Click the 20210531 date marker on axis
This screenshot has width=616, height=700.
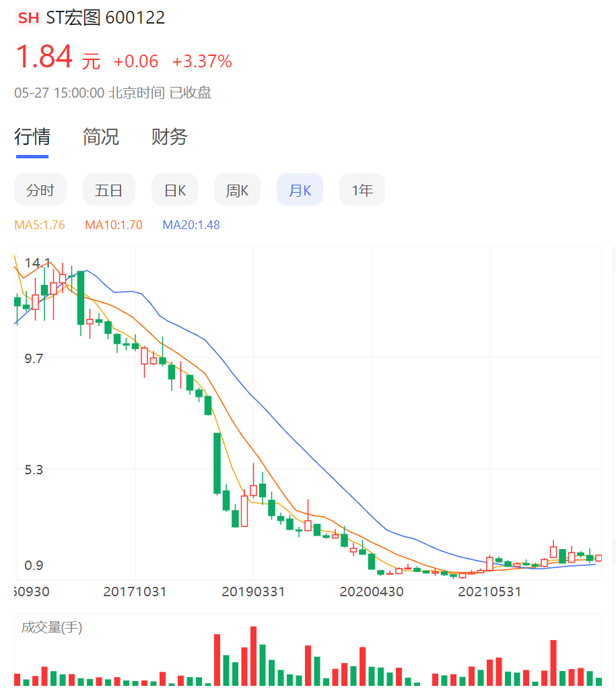click(490, 592)
